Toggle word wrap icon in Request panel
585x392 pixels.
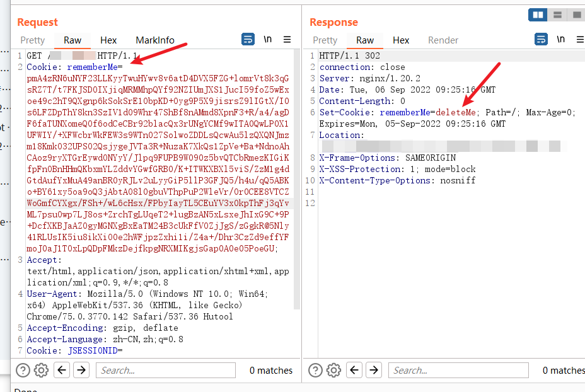click(x=248, y=39)
